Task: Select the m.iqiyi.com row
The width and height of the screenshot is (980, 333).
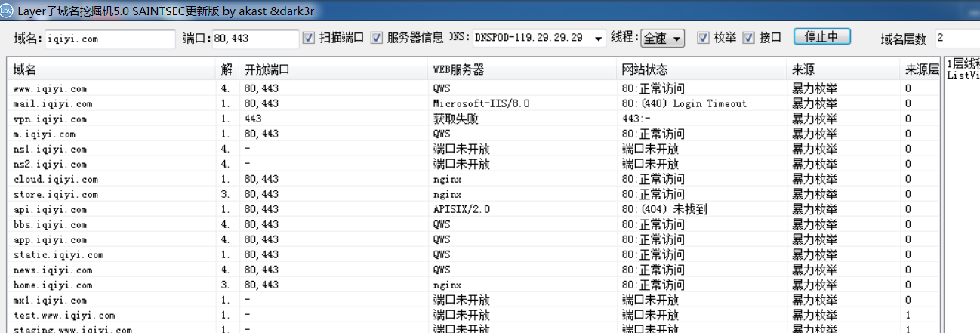Action: tap(473, 134)
